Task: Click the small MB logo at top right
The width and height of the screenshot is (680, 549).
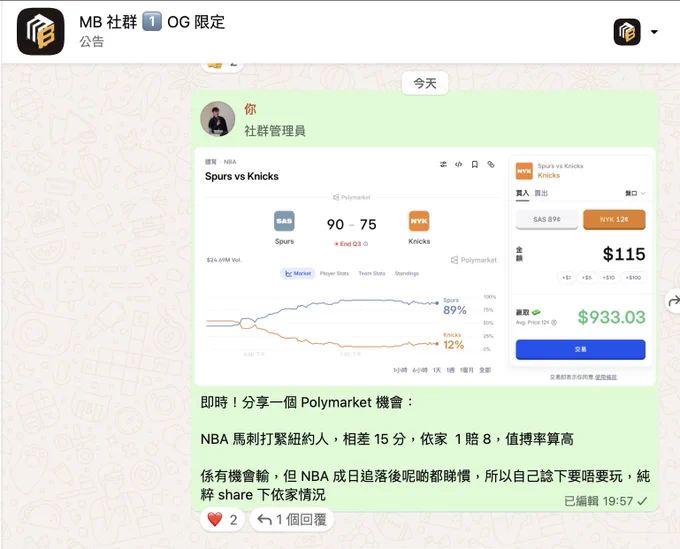Action: [x=627, y=32]
